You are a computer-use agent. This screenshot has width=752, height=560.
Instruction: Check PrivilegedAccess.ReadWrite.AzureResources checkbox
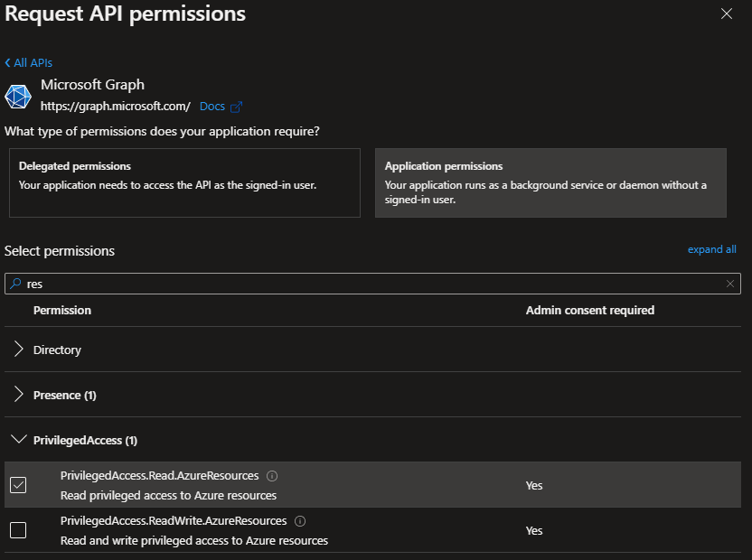18,530
